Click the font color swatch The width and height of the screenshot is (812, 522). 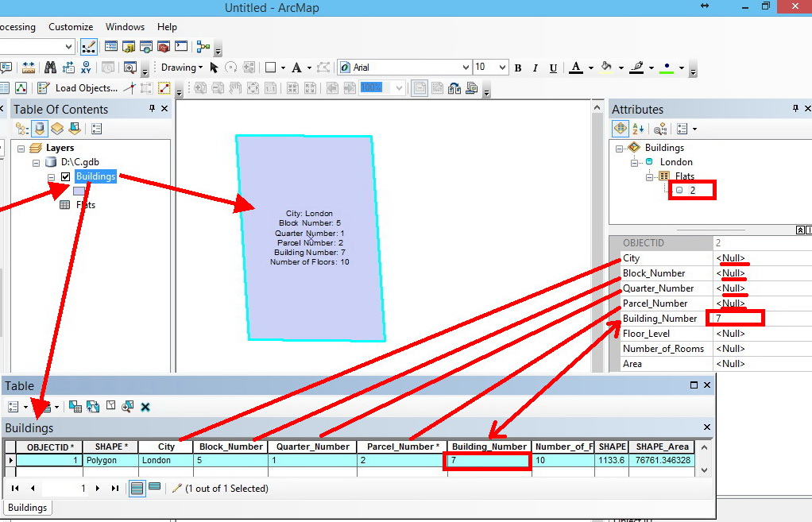(x=576, y=68)
